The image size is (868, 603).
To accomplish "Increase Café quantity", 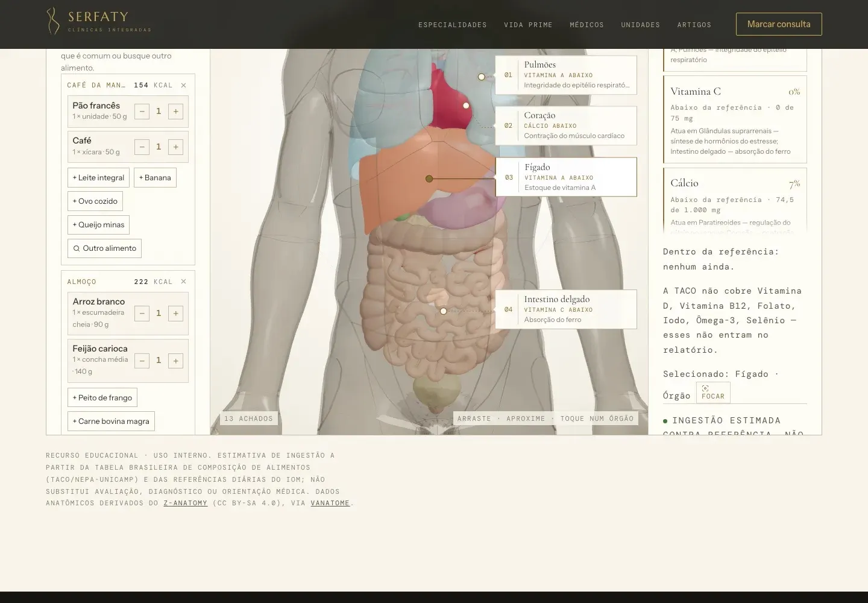I will coord(175,147).
